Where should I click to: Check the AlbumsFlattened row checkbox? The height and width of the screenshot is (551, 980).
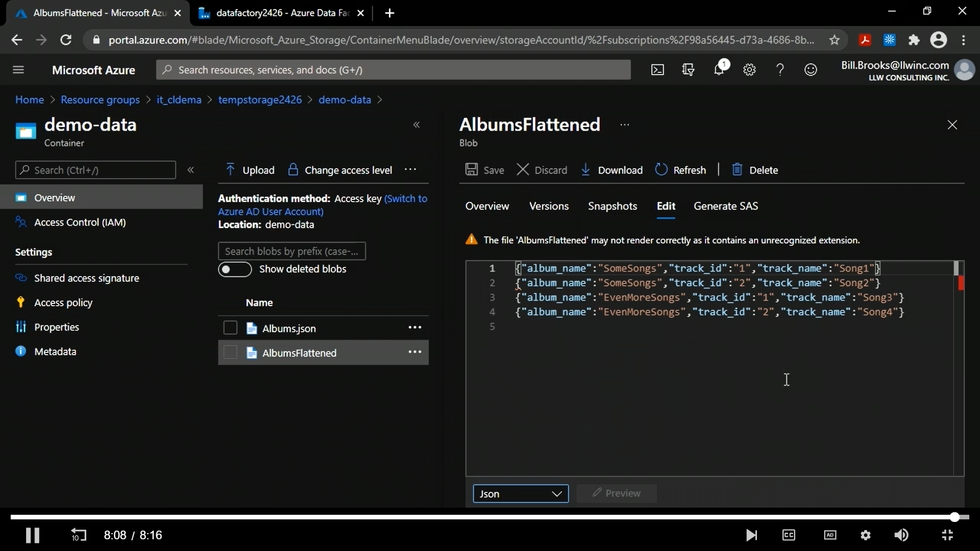230,353
